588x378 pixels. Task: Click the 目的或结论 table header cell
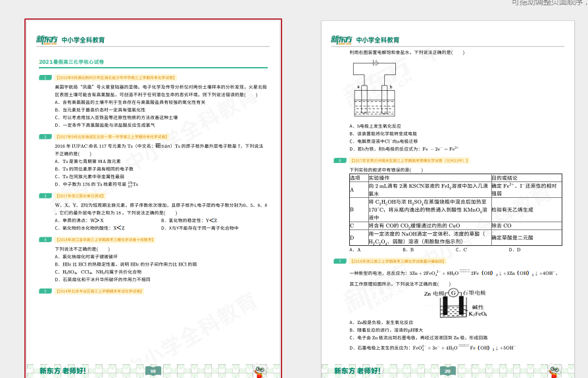tap(526, 178)
